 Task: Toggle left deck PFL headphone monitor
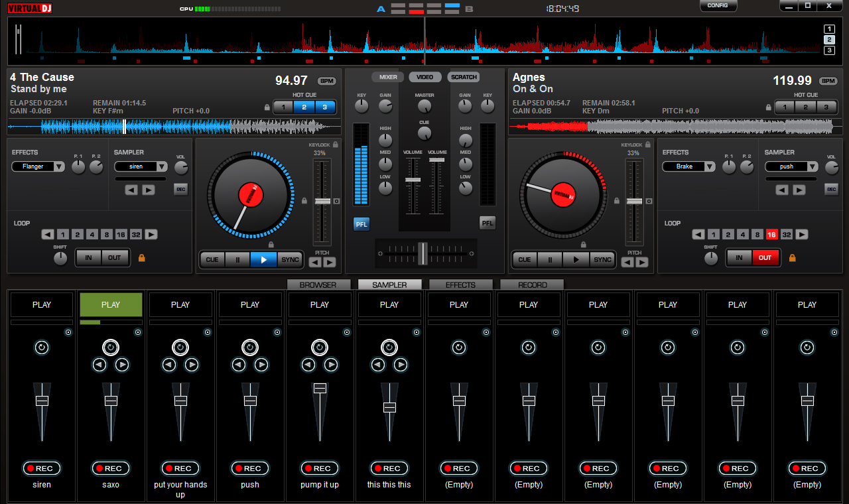click(361, 224)
